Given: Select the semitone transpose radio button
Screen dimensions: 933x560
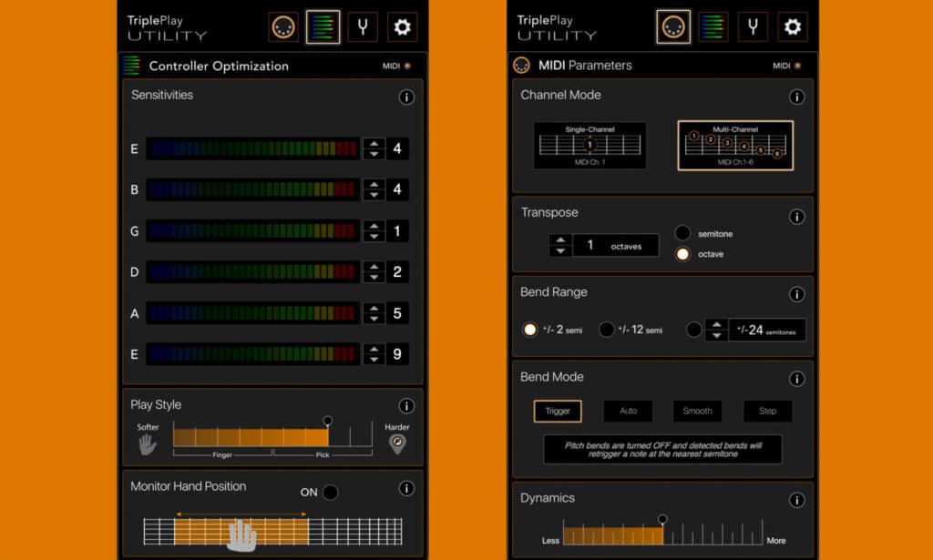Looking at the screenshot, I should pyautogui.click(x=682, y=233).
